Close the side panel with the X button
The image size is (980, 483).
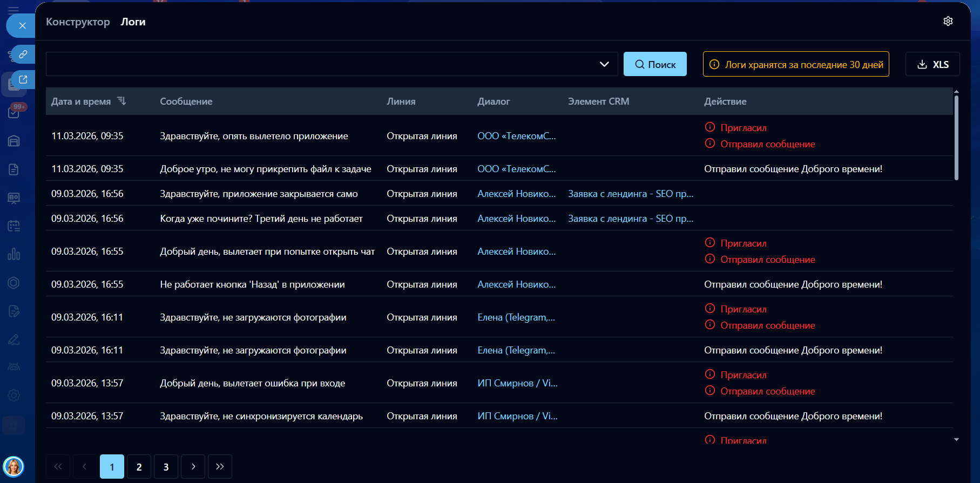[22, 25]
